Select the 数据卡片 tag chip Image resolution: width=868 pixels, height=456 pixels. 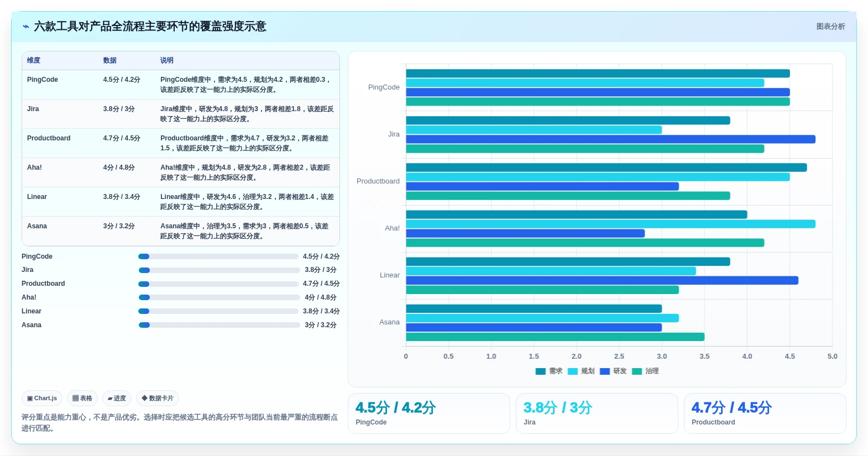pos(158,398)
